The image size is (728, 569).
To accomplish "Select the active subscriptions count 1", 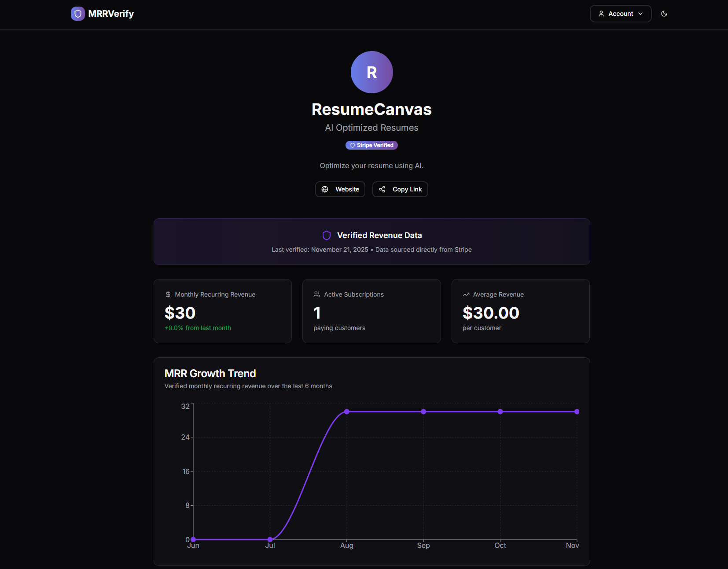I will (317, 313).
